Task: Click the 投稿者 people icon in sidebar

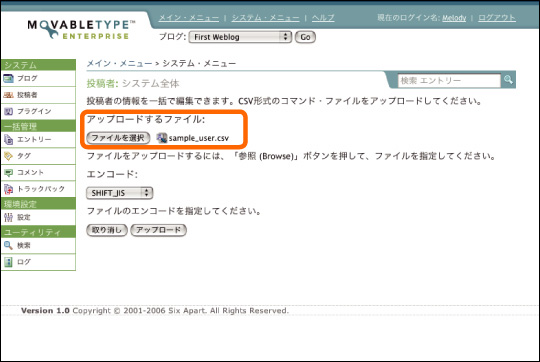Action: click(x=8, y=95)
